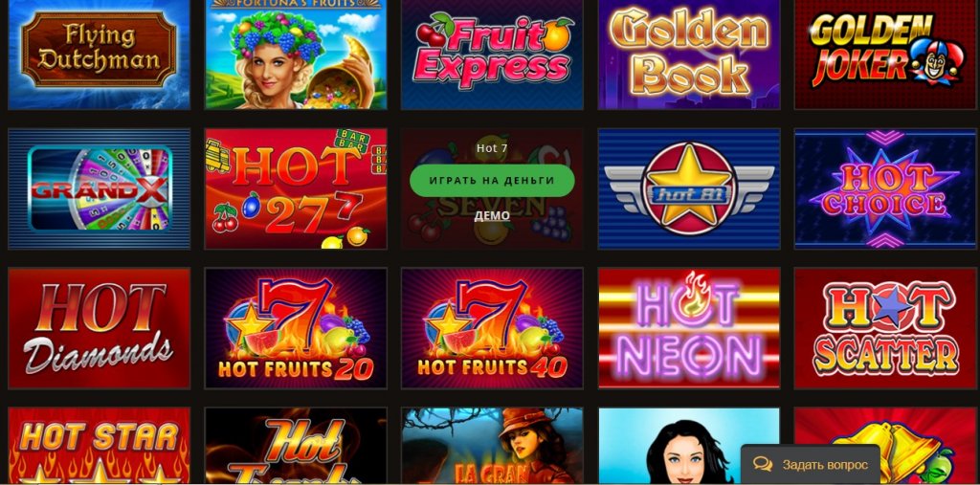Open the Hot 81 star game
Screen dimensions: 980x485
[x=689, y=188]
